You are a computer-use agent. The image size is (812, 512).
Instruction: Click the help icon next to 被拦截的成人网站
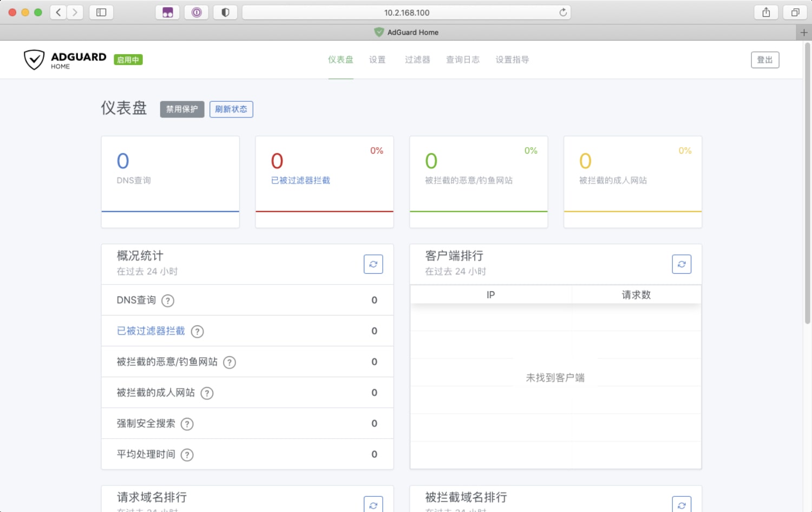(206, 393)
